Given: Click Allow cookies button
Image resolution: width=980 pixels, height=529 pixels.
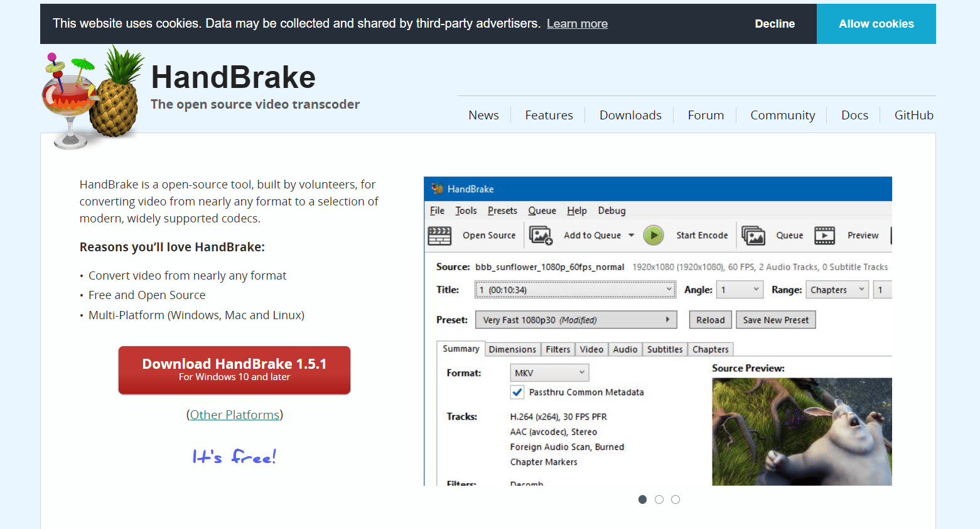Looking at the screenshot, I should pos(876,24).
